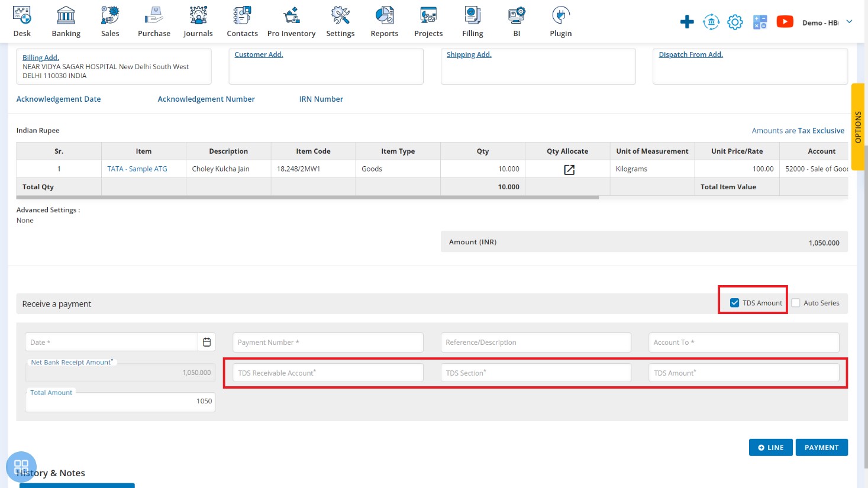Screen dimensions: 868x488
Task: Click the IRN Number label
Action: pyautogui.click(x=321, y=99)
